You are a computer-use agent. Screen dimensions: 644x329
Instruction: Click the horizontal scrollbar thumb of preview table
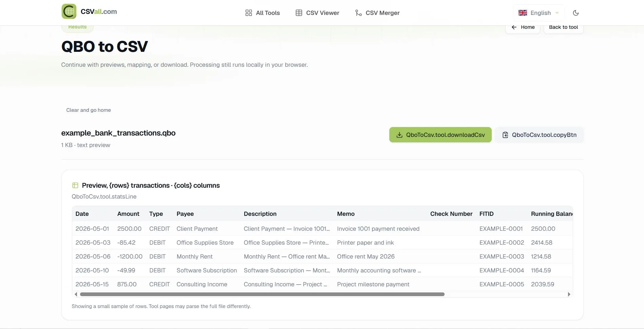pyautogui.click(x=262, y=294)
